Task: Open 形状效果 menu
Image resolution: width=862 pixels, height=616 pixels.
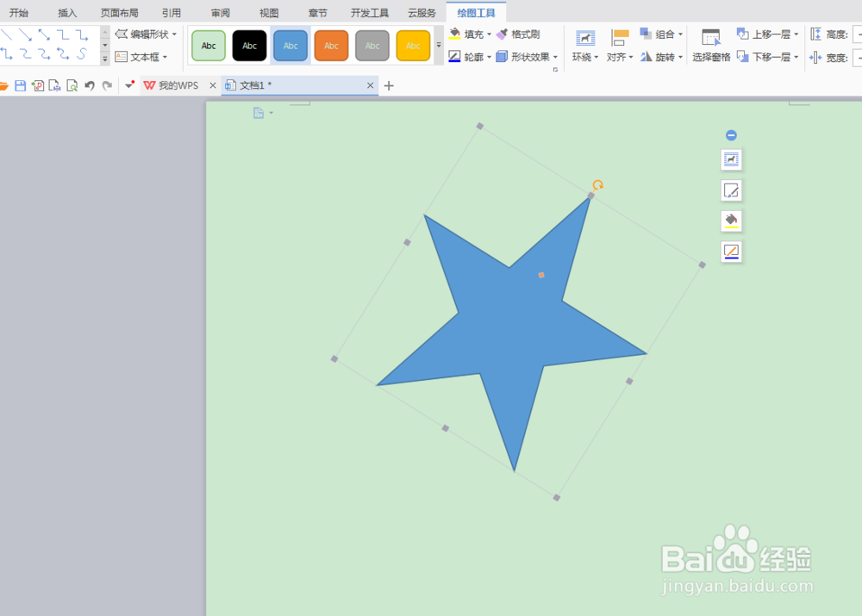Action: (527, 57)
